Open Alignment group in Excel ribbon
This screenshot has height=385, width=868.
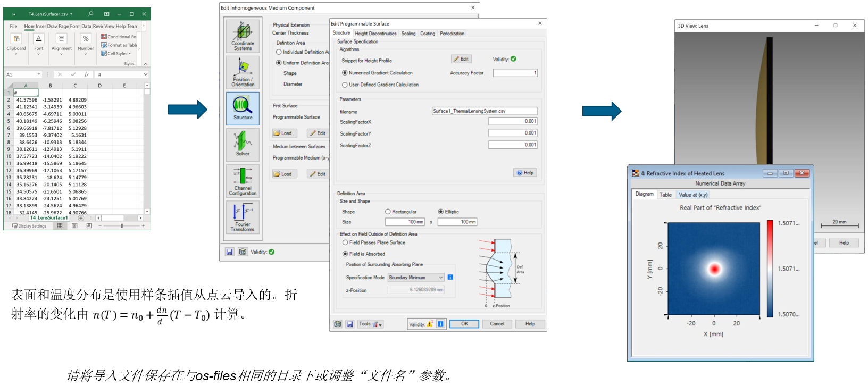(62, 45)
